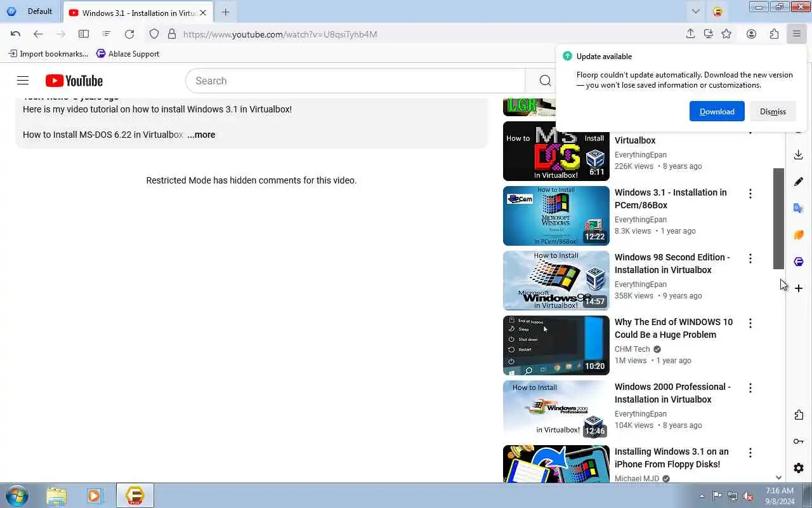Open options for Windows 98 Second Edition video
812x508 pixels.
click(x=750, y=258)
